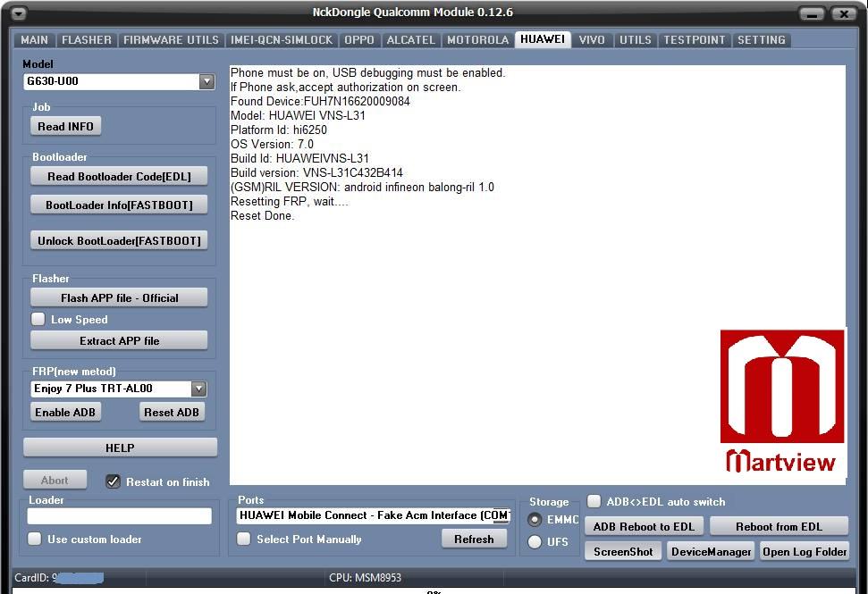868x594 pixels.
Task: Click the progress bar showing 0%
Action: pyautogui.click(x=434, y=591)
